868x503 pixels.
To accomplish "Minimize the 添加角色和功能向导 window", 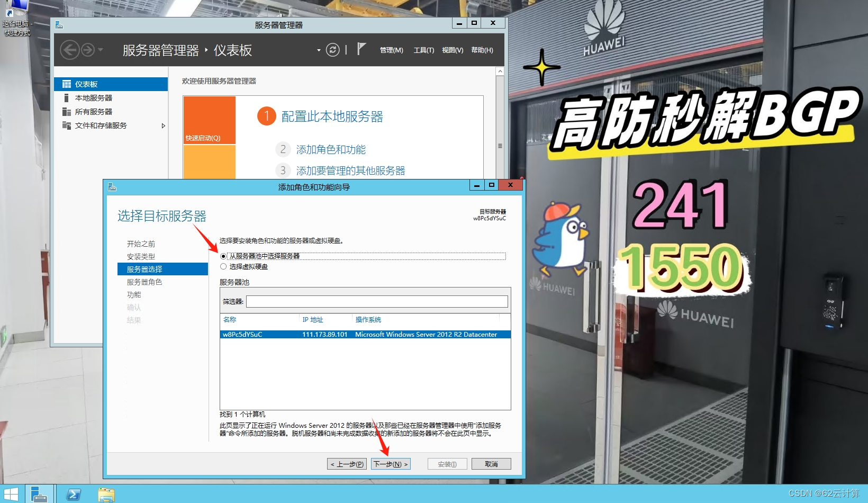I will click(476, 185).
